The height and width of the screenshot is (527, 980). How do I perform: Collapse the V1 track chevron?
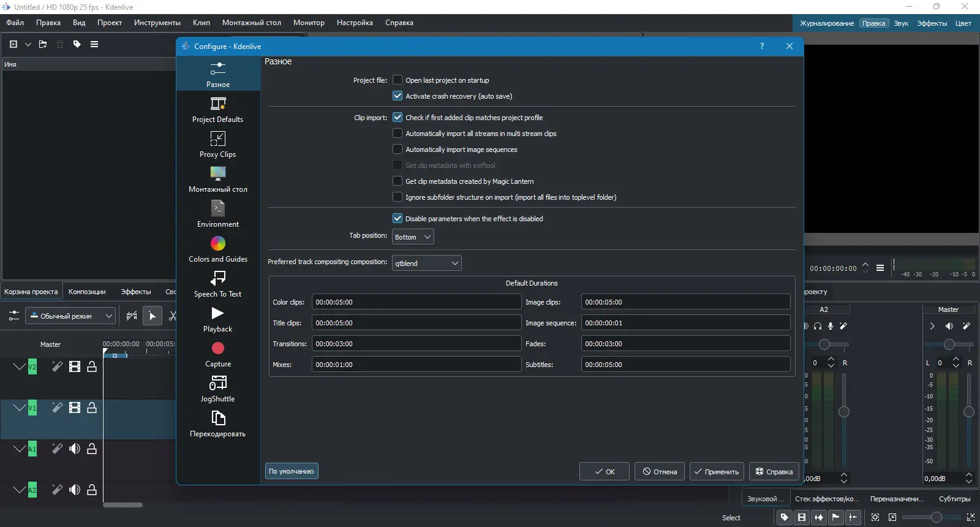(20, 408)
